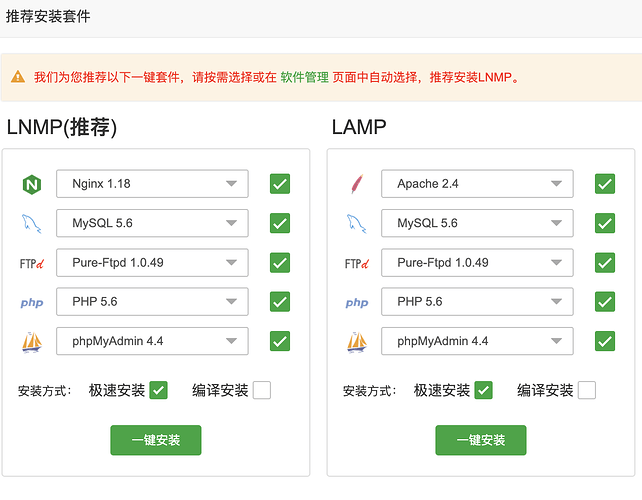Click the 推荐安装LNMP text in the notice
Viewport: 642px width, 500px height.
[x=470, y=77]
